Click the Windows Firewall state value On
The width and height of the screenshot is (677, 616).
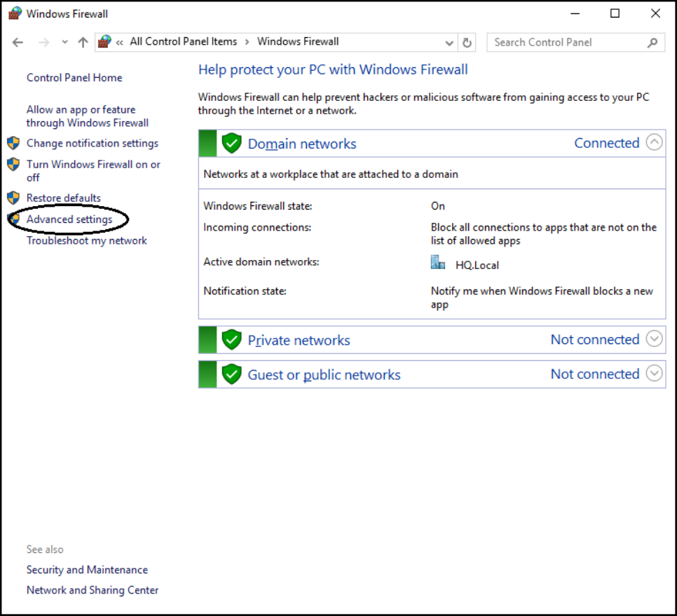(438, 206)
